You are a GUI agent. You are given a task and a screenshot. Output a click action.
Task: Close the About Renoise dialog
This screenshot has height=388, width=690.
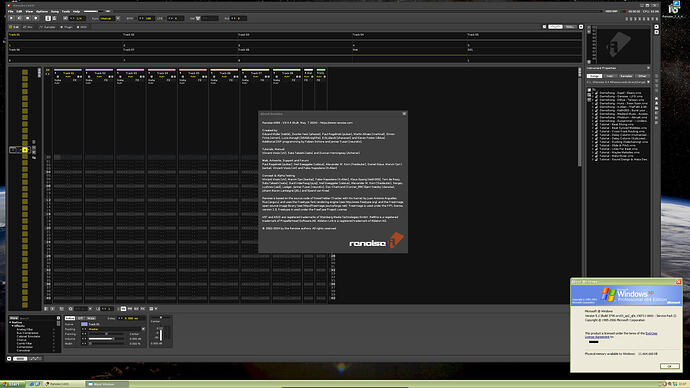[x=404, y=114]
